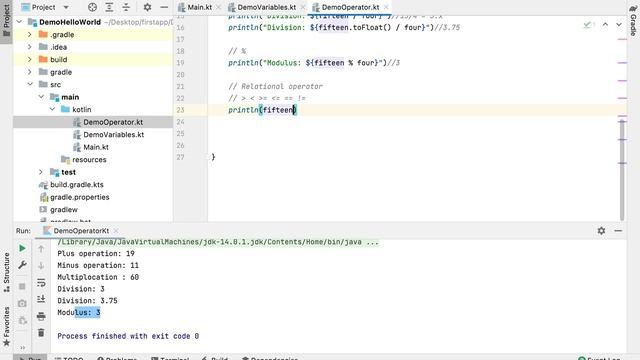
Task: Rerun DemoOperatorKt with green play
Action: coord(22,248)
